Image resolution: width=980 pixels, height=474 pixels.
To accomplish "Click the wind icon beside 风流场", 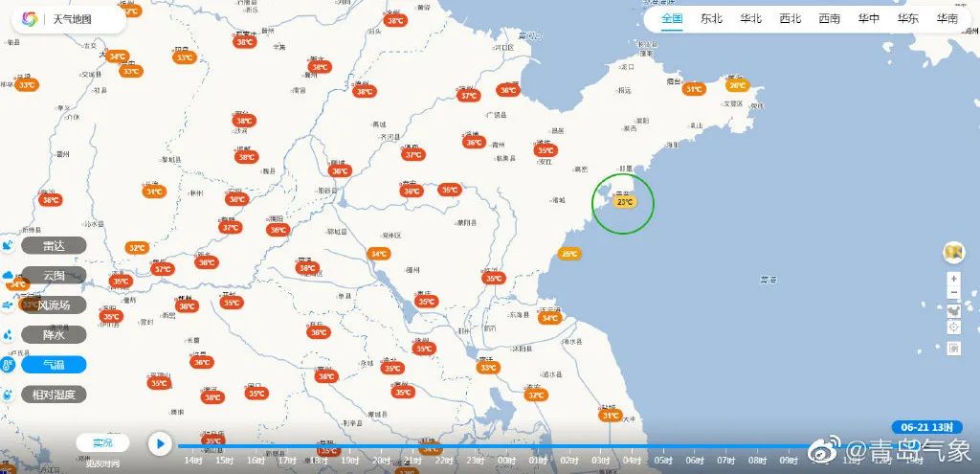I will click(8, 305).
